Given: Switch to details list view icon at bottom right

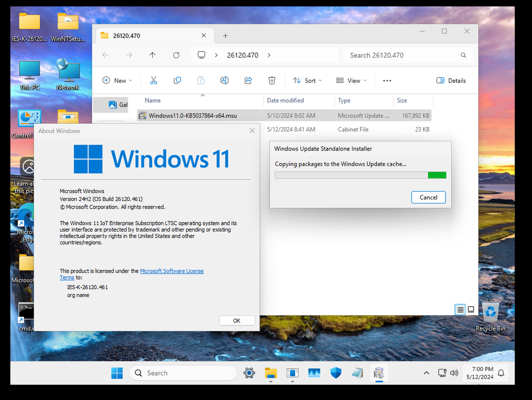Looking at the screenshot, I should tap(460, 309).
